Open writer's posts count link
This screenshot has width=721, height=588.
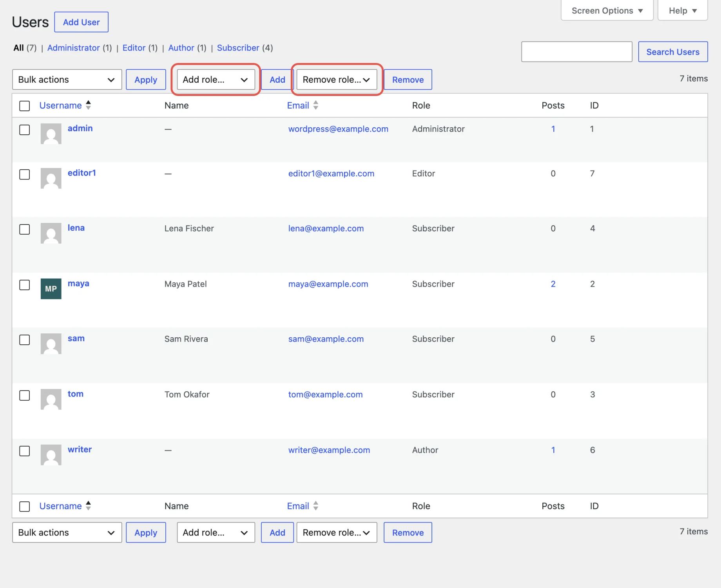(553, 450)
